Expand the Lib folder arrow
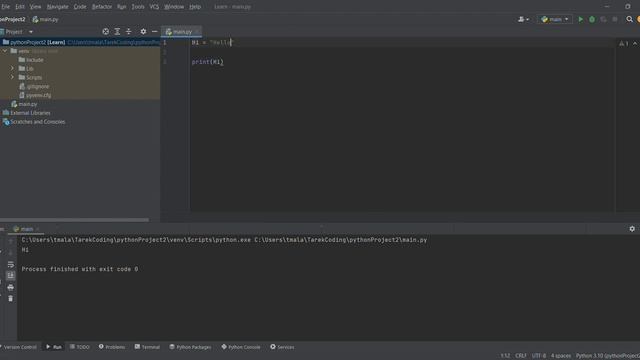The width and height of the screenshot is (640, 360). [12, 69]
